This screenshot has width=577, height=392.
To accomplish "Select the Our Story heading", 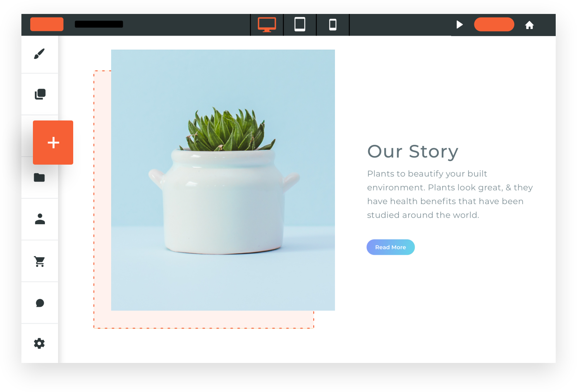I will 413,151.
